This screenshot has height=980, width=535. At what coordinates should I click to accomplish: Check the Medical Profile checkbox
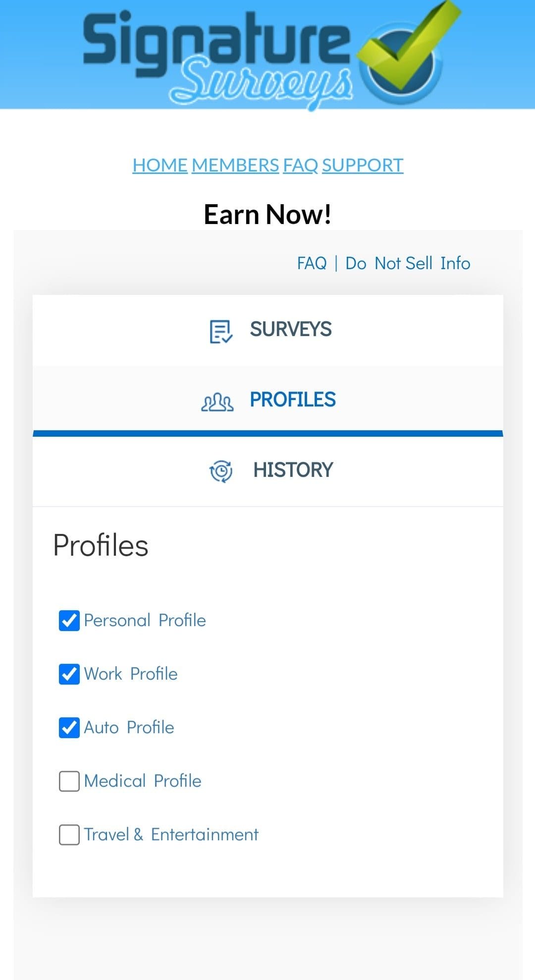tap(69, 781)
